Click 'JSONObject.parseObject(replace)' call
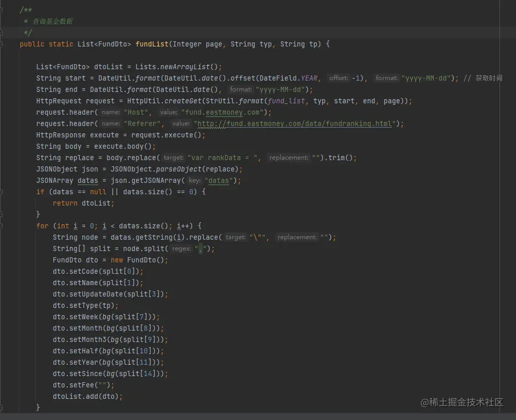This screenshot has width=516, height=420. (174, 169)
